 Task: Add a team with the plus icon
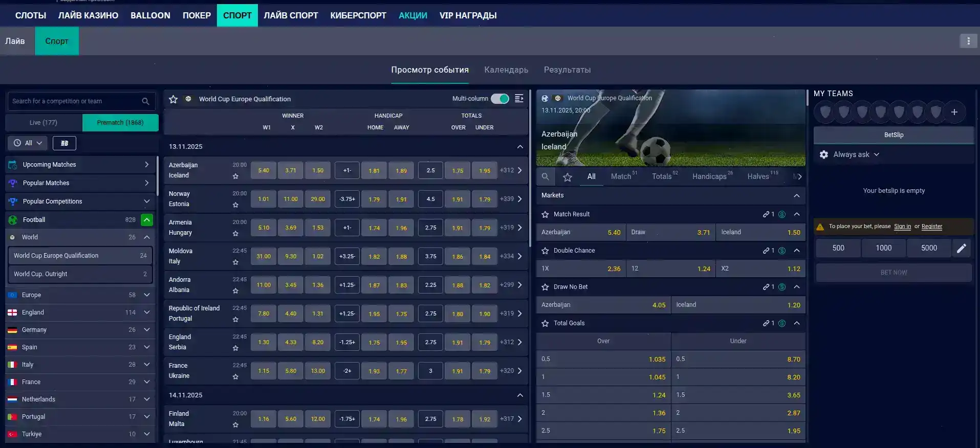(954, 112)
